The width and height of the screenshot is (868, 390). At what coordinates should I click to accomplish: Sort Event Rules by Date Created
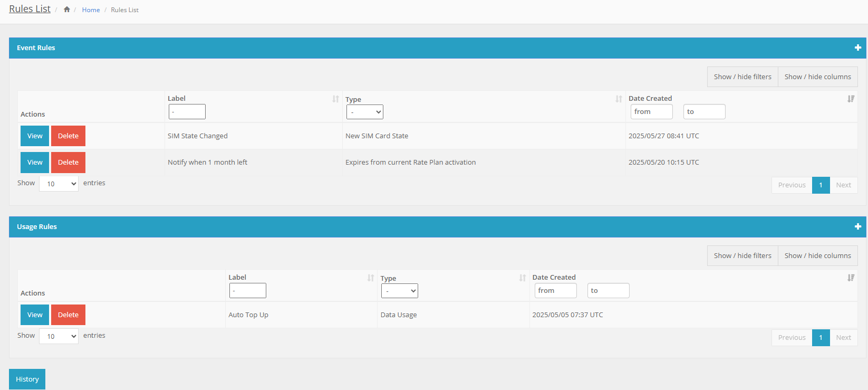pos(851,99)
